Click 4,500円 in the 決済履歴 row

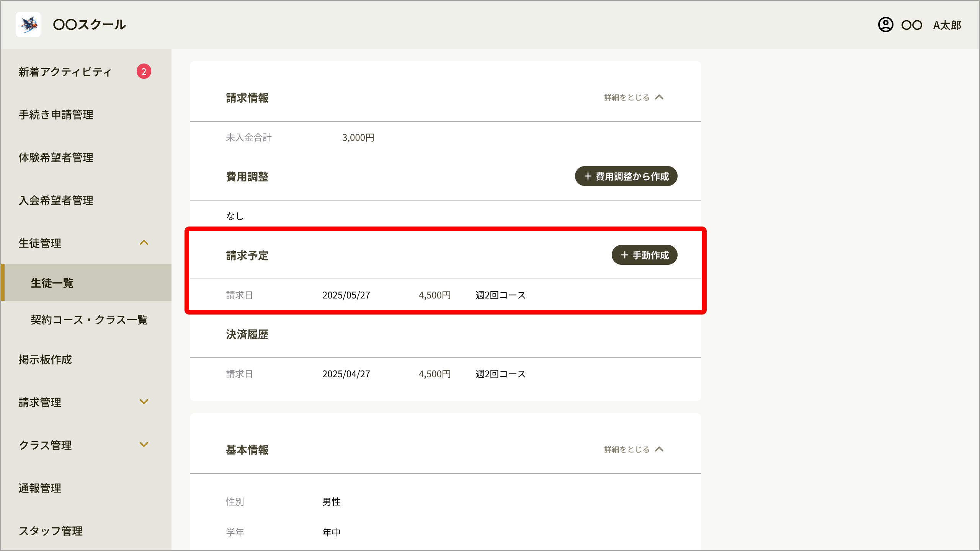[434, 374]
